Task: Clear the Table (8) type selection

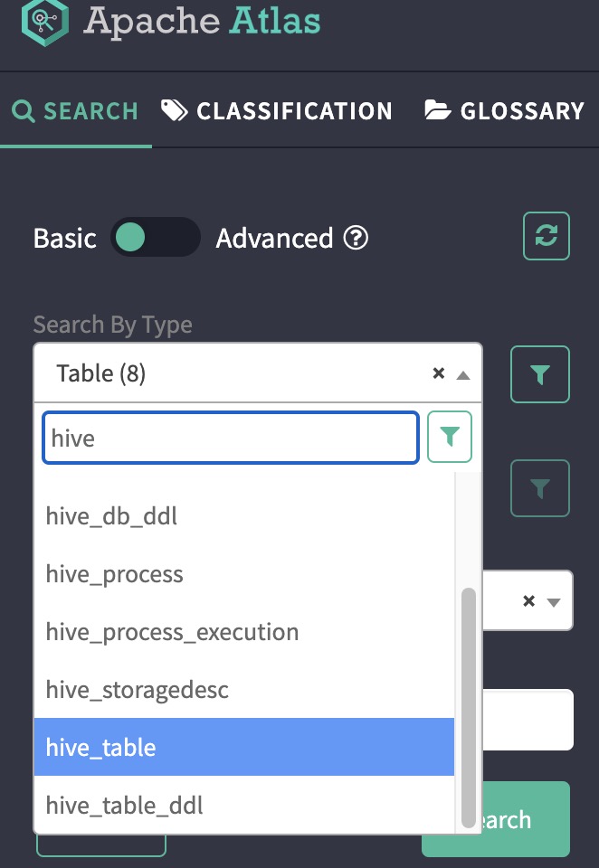Action: 438,373
